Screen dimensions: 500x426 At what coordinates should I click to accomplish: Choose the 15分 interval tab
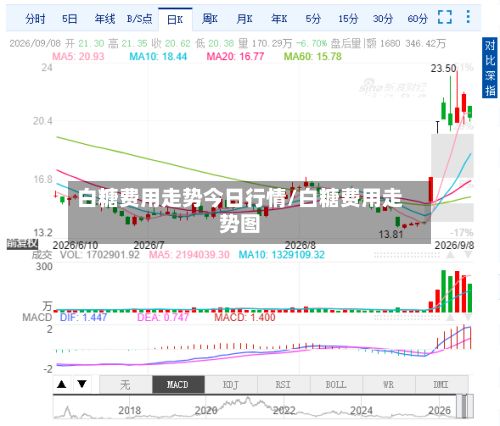coord(348,19)
